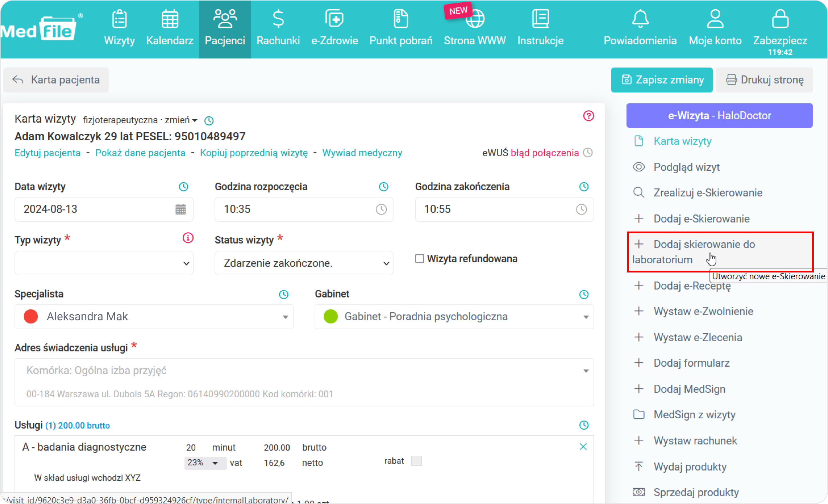
Task: Expand the Typ wizyty dropdown
Action: (x=104, y=263)
